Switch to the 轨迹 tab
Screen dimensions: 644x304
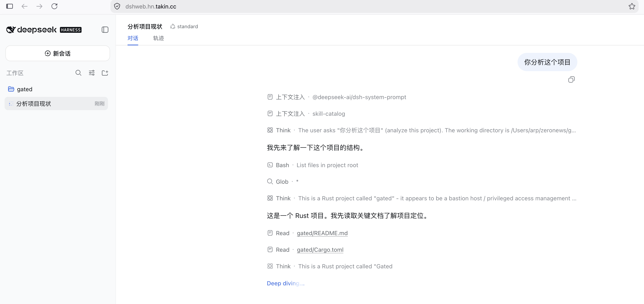[158, 38]
